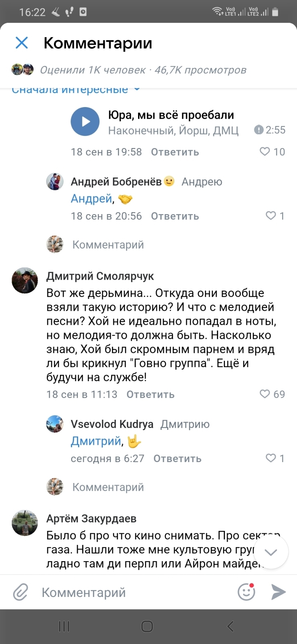The height and width of the screenshot is (644, 297).
Task: Open the emoji picker in the comment bar
Action: click(246, 592)
